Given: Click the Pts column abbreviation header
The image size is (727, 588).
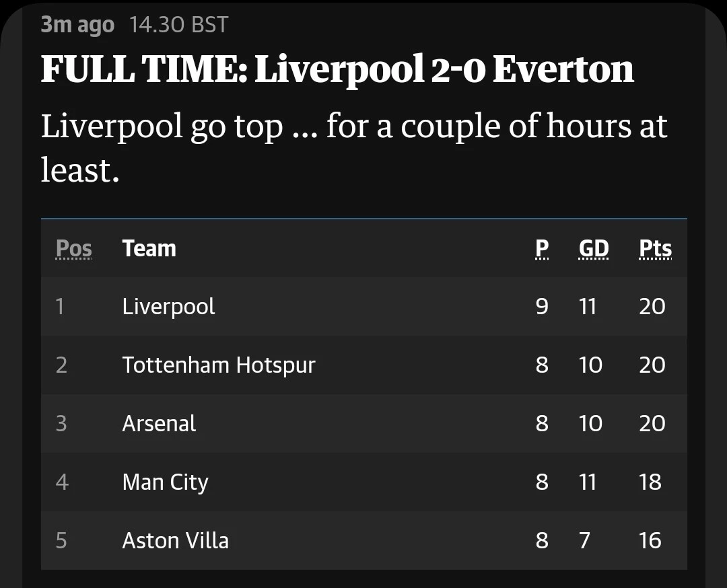Looking at the screenshot, I should point(655,248).
